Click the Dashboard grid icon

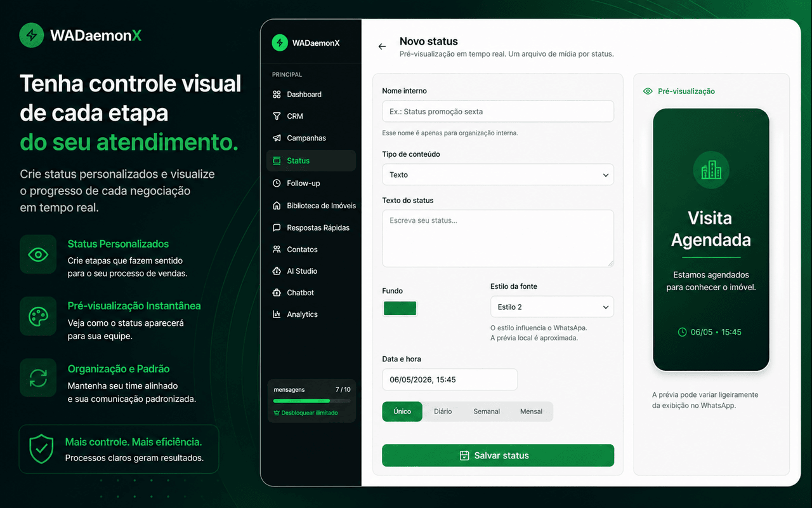coord(277,95)
